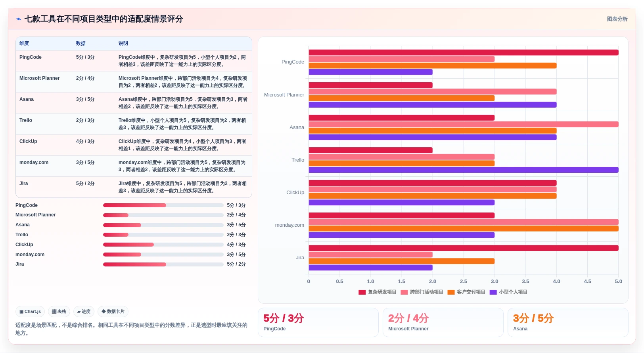Click the Asana pink 跨部门活动项目 bar
The image size is (644, 353).
(464, 124)
